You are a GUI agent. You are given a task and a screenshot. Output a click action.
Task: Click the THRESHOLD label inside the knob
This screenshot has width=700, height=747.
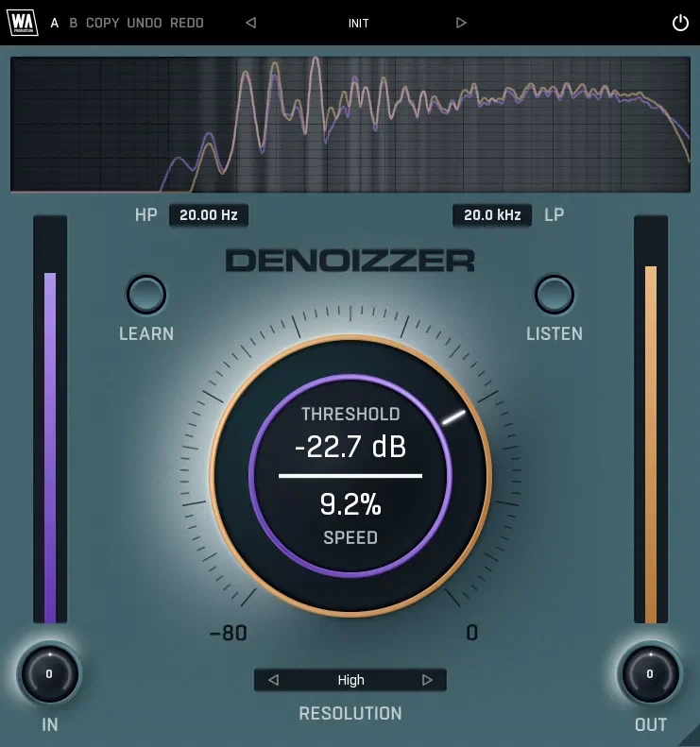point(350,414)
